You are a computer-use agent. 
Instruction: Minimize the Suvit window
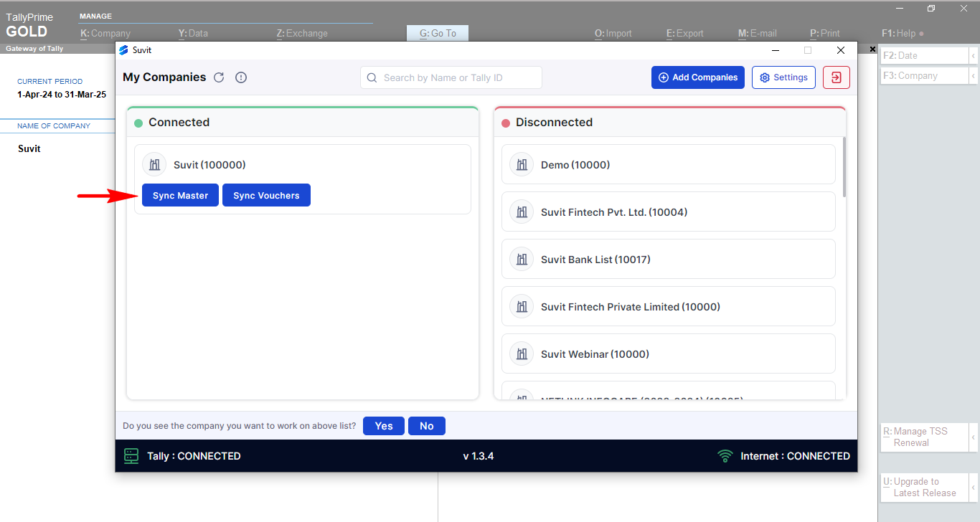pos(775,50)
